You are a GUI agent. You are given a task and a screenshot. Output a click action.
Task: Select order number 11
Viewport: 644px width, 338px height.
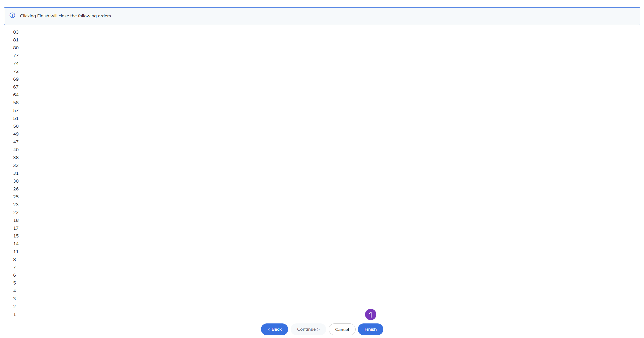tap(16, 252)
